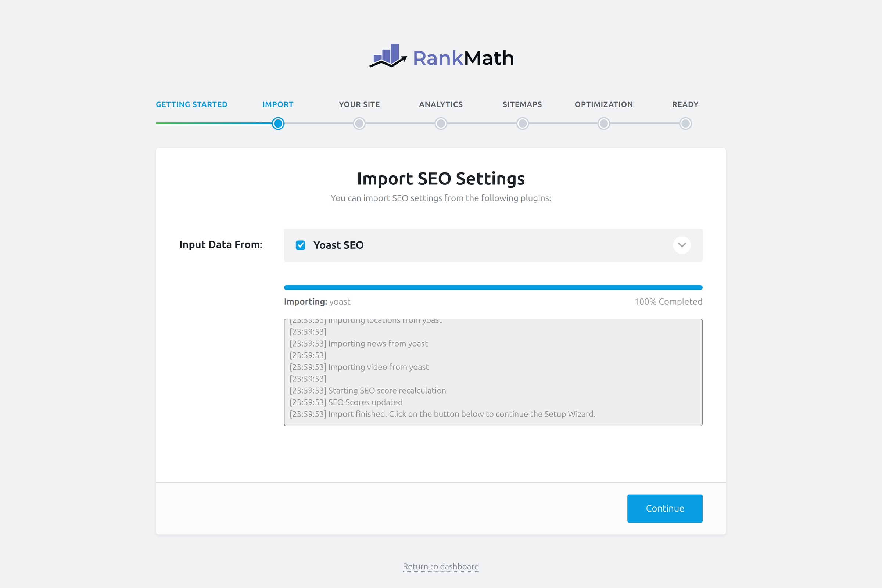Select 'Starting SEO score recalculation' log line

pos(368,390)
